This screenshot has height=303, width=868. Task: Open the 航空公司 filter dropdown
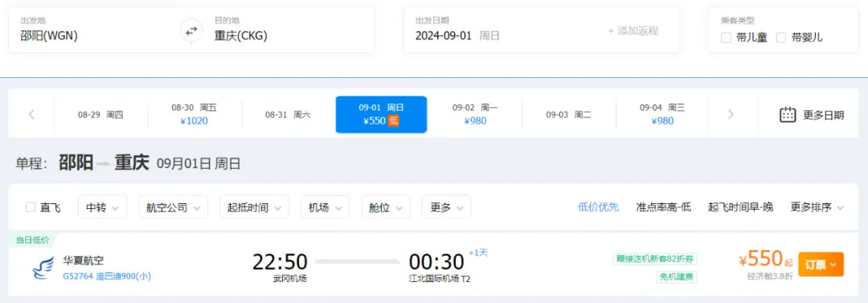[x=174, y=207]
